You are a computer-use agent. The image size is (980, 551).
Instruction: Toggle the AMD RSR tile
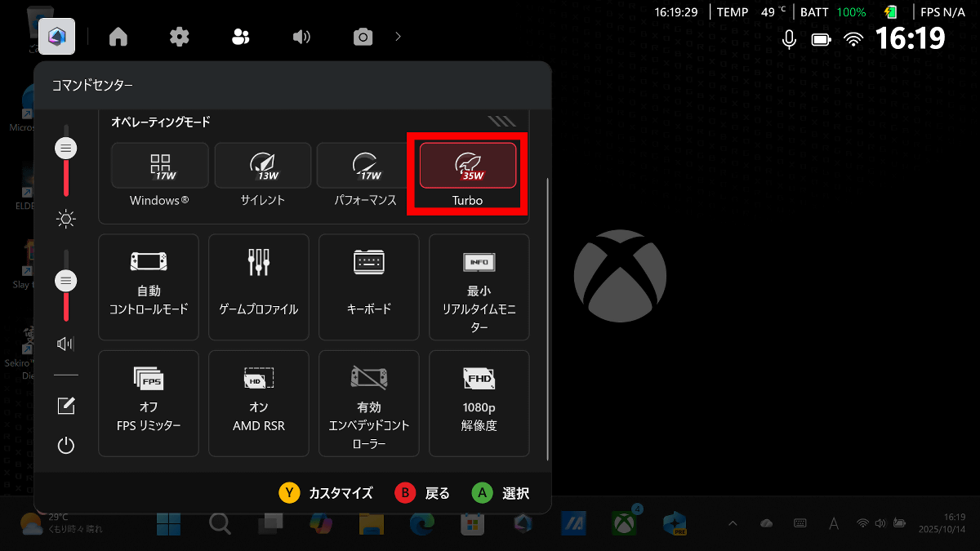click(259, 402)
